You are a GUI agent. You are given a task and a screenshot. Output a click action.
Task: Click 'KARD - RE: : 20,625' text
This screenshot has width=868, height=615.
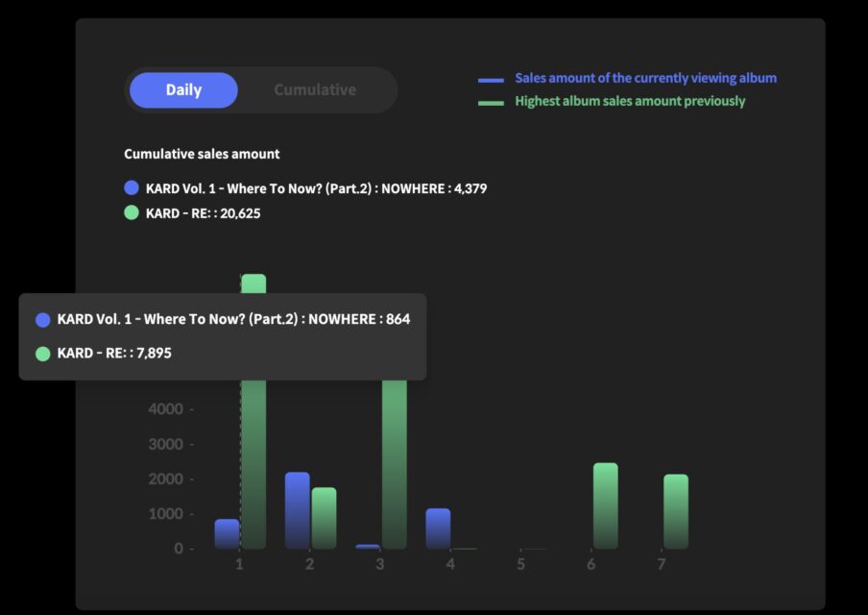[204, 213]
